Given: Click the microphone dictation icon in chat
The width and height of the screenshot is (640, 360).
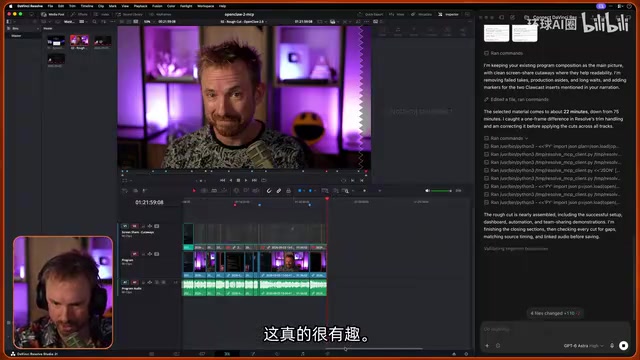Looking at the screenshot, I should 612,346.
